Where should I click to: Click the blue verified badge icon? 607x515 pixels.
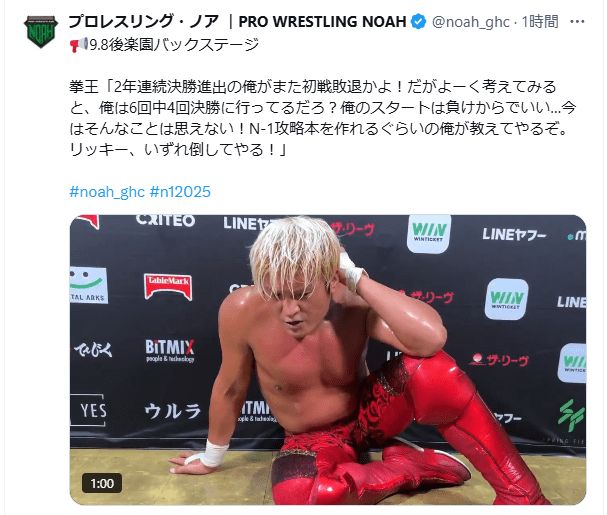[418, 22]
